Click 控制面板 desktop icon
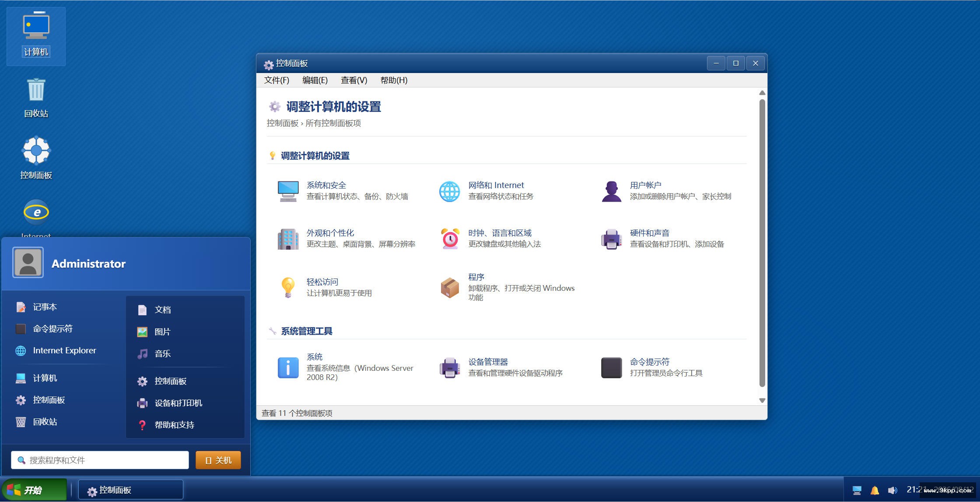 point(36,158)
